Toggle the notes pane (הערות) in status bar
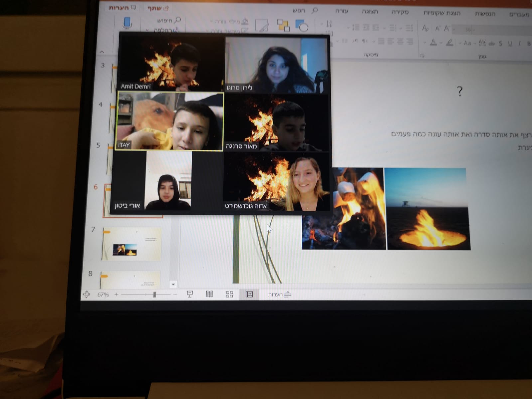The height and width of the screenshot is (399, 532). click(280, 294)
